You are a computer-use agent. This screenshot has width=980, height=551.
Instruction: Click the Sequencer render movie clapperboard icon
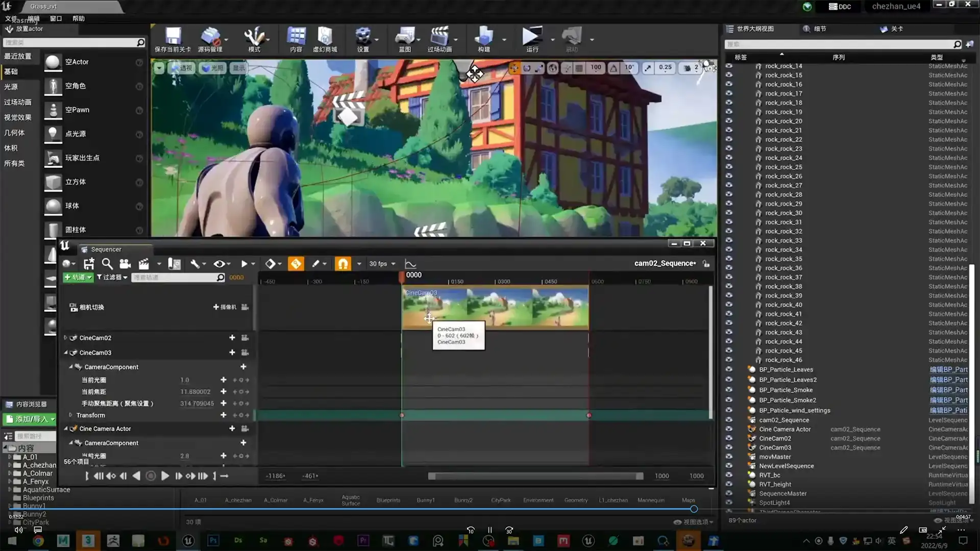tap(143, 264)
